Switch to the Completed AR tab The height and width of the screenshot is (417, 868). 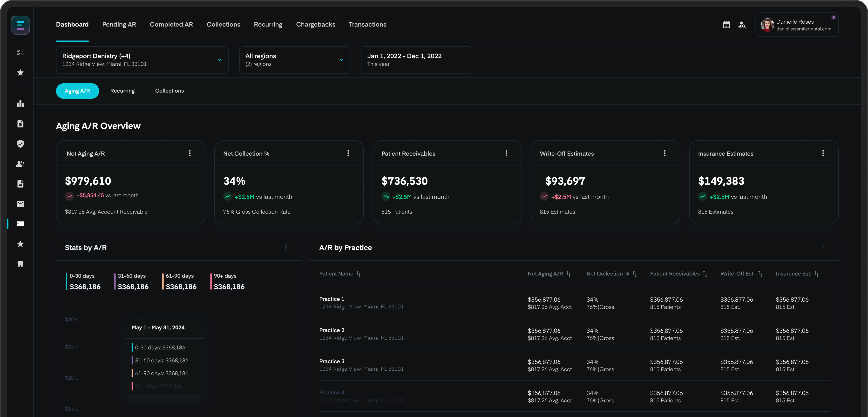[x=171, y=25]
